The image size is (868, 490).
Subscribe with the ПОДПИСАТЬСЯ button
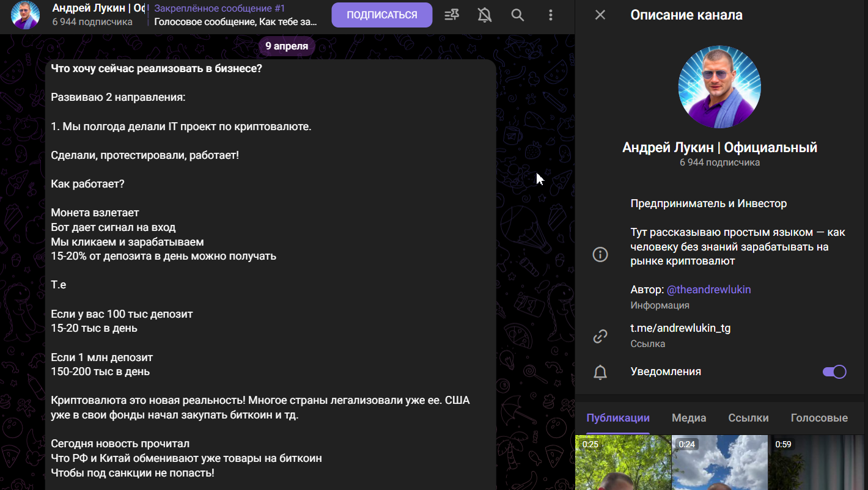[382, 15]
